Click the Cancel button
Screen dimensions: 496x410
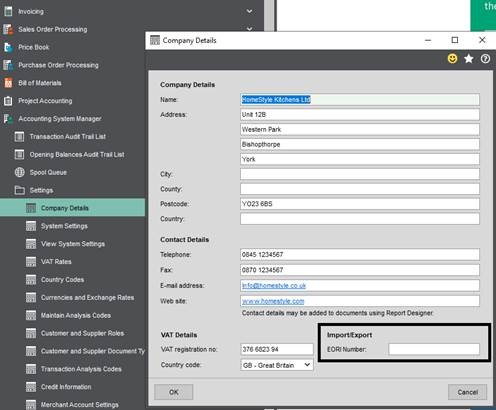point(467,392)
